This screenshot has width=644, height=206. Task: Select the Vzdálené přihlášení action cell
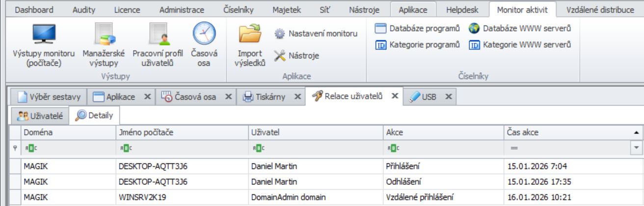tap(444, 197)
